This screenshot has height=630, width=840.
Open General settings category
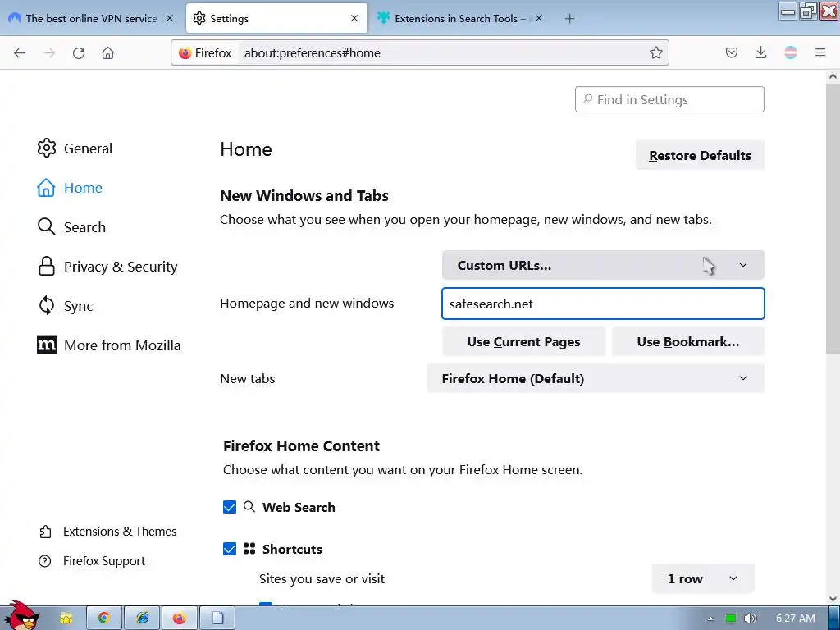75,148
